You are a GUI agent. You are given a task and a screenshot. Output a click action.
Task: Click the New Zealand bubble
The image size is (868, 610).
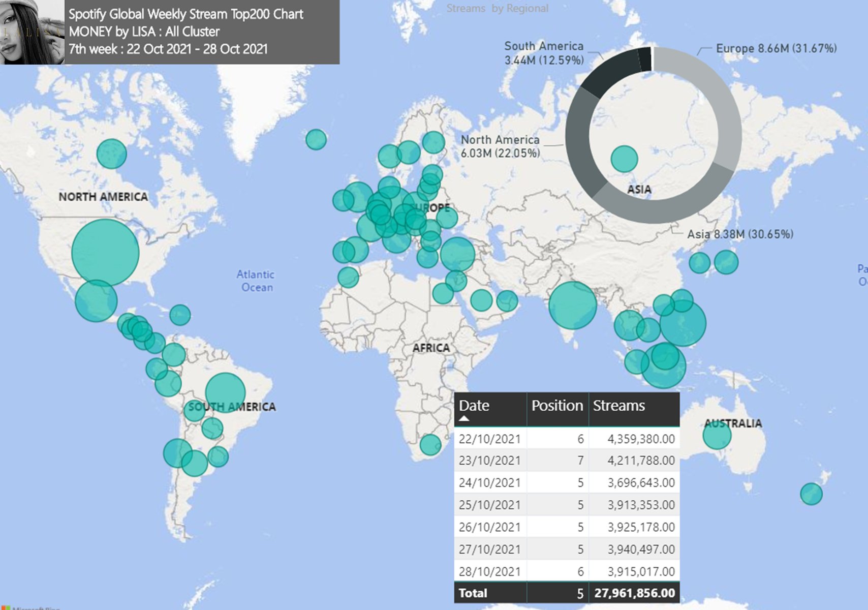811,494
